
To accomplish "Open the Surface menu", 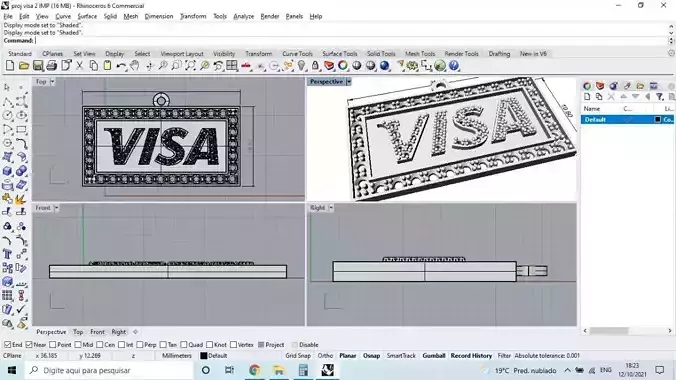I will point(87,16).
